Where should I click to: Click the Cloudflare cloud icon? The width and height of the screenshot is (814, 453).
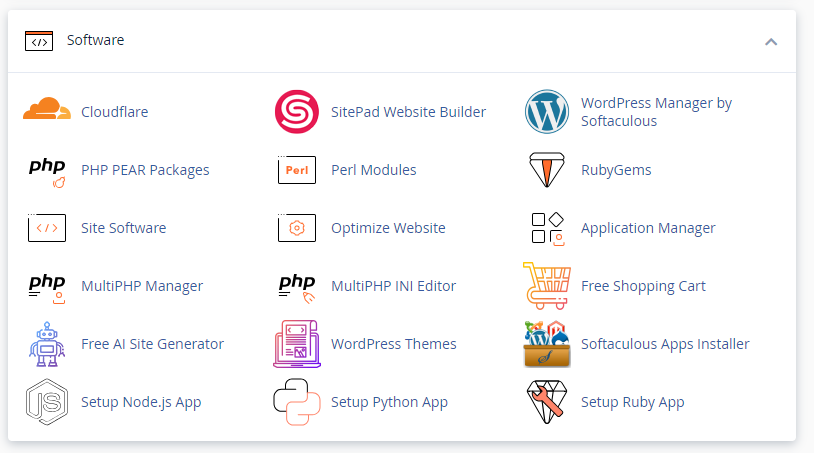(47, 108)
